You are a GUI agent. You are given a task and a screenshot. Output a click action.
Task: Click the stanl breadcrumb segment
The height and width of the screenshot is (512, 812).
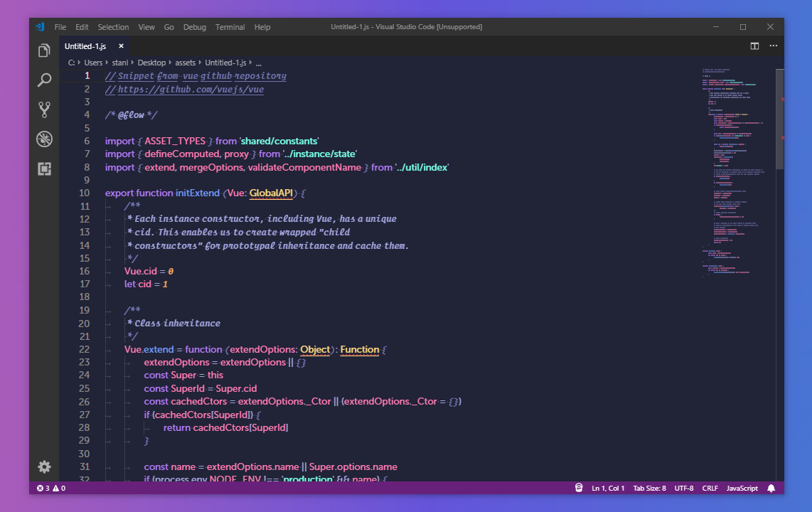[x=120, y=63]
